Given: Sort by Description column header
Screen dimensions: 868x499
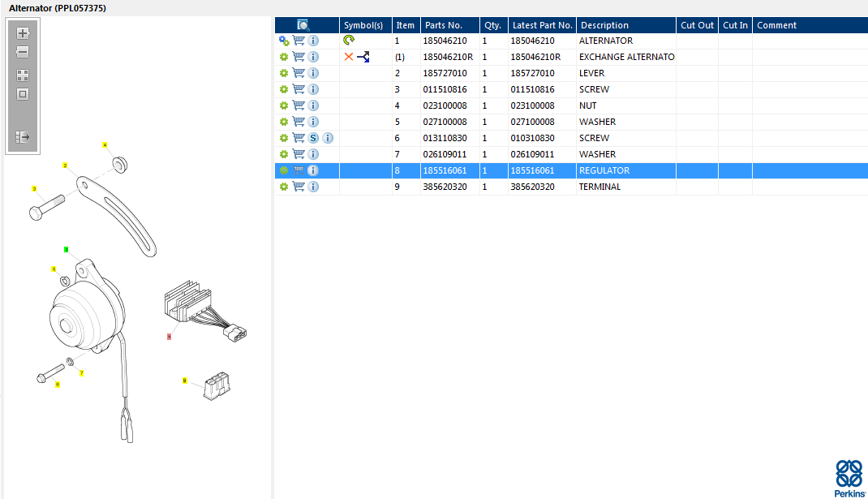Looking at the screenshot, I should [x=626, y=25].
